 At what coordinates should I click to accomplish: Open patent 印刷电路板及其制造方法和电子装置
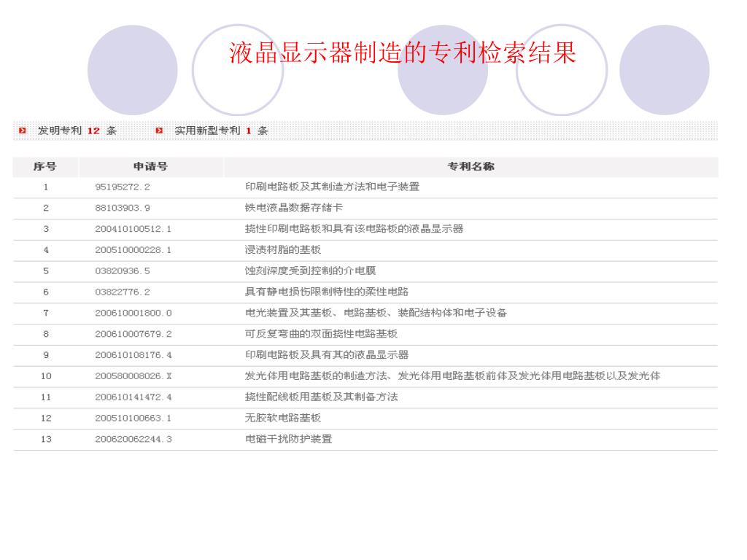coord(332,187)
